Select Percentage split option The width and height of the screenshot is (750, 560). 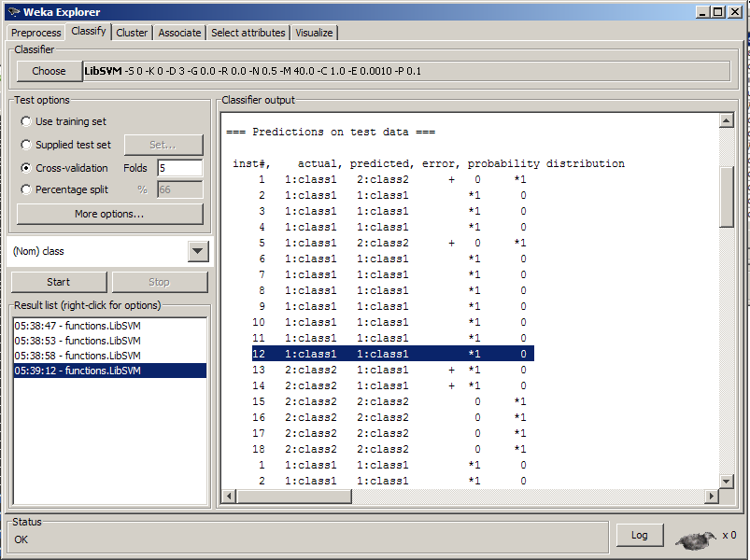tap(26, 189)
